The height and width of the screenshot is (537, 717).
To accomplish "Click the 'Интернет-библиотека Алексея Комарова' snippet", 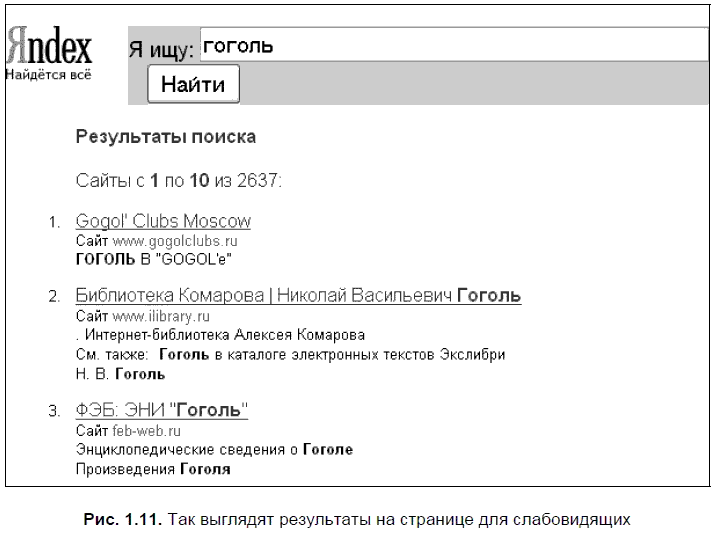I will pyautogui.click(x=222, y=335).
